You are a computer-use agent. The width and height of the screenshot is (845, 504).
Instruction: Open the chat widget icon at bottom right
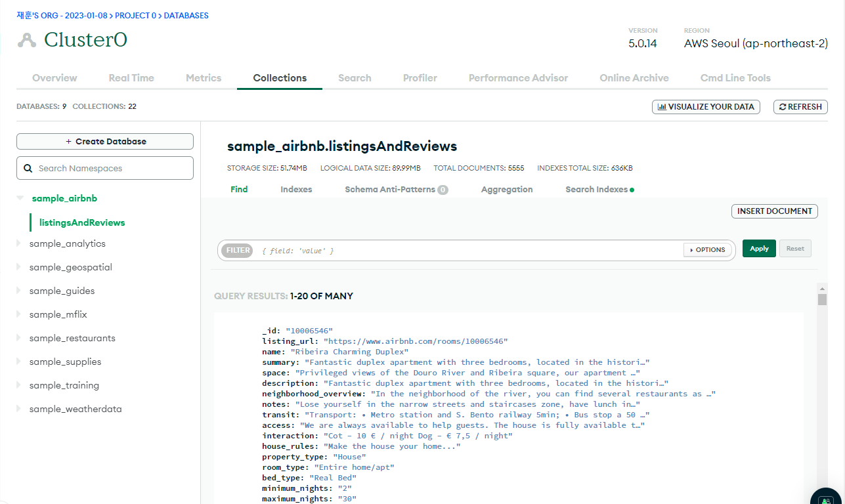coord(827,499)
